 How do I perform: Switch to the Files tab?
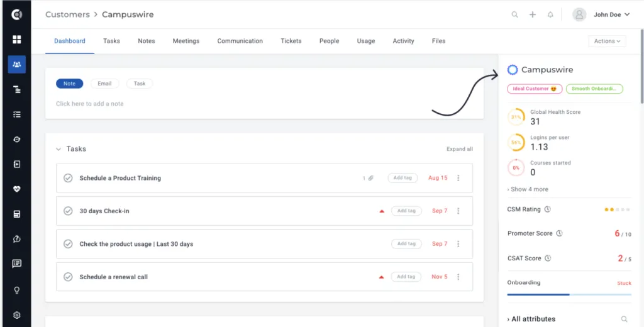coord(438,41)
